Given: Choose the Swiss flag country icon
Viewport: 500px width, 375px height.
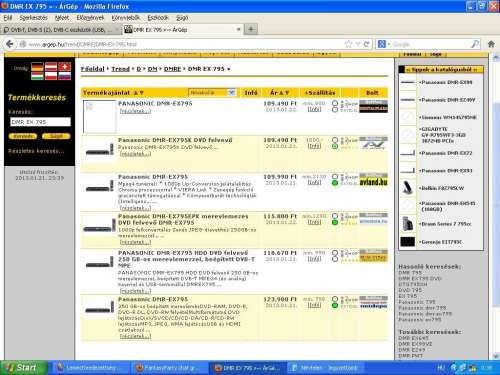Looking at the screenshot, I should click(x=64, y=67).
